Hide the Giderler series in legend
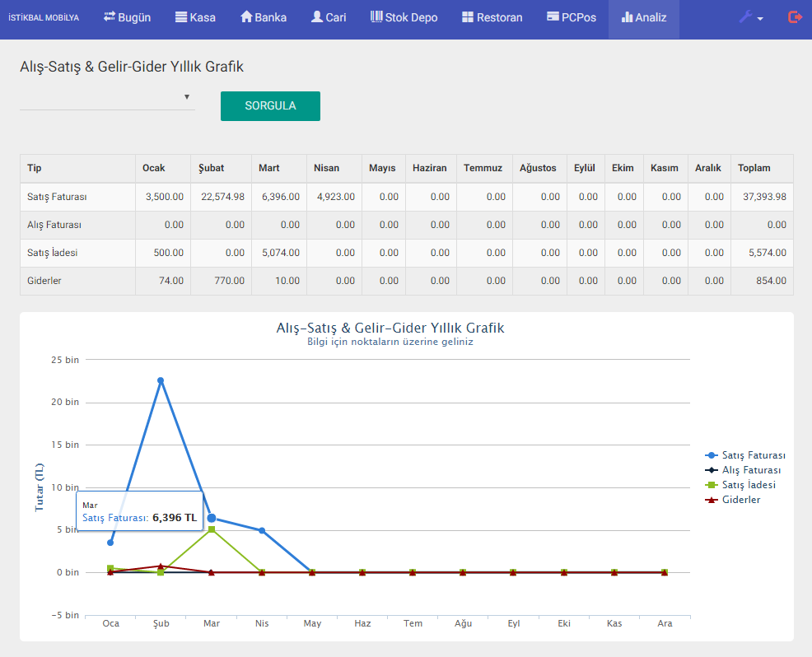Viewport: 812px width, 657px height. [740, 500]
